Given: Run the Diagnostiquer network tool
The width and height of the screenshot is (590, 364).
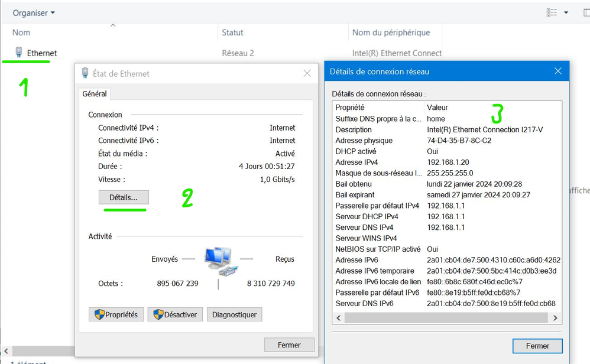Looking at the screenshot, I should (x=234, y=315).
